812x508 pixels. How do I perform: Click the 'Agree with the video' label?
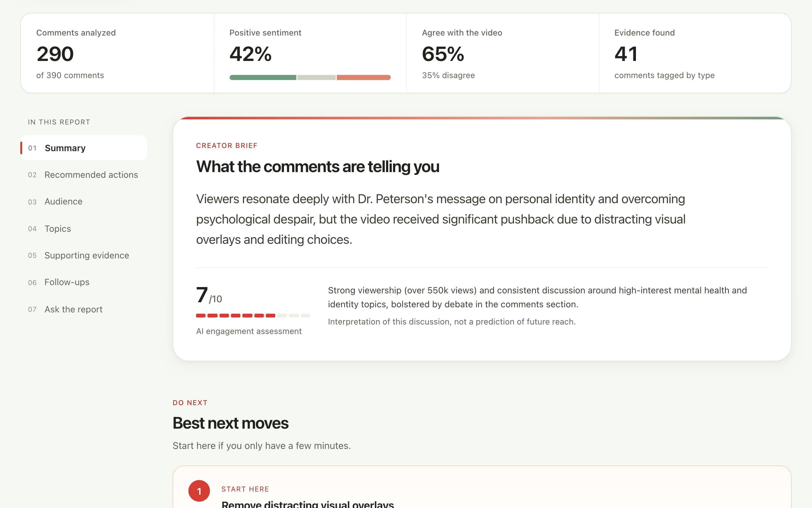point(462,33)
